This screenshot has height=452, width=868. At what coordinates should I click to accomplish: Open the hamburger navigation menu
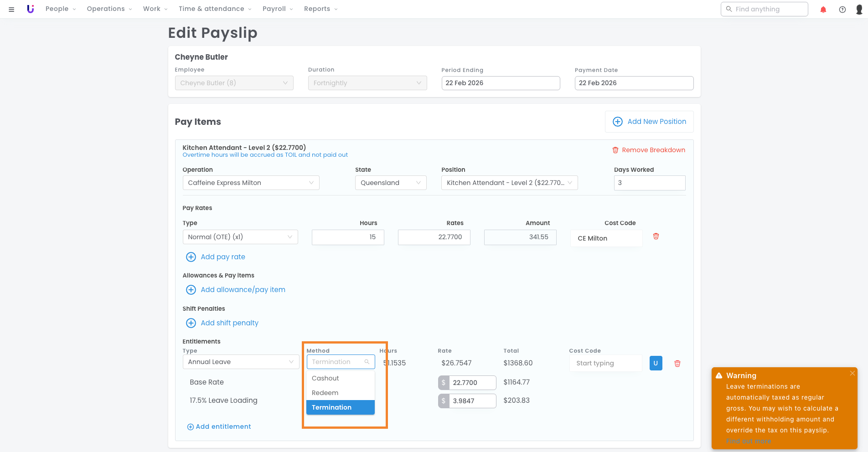point(11,9)
